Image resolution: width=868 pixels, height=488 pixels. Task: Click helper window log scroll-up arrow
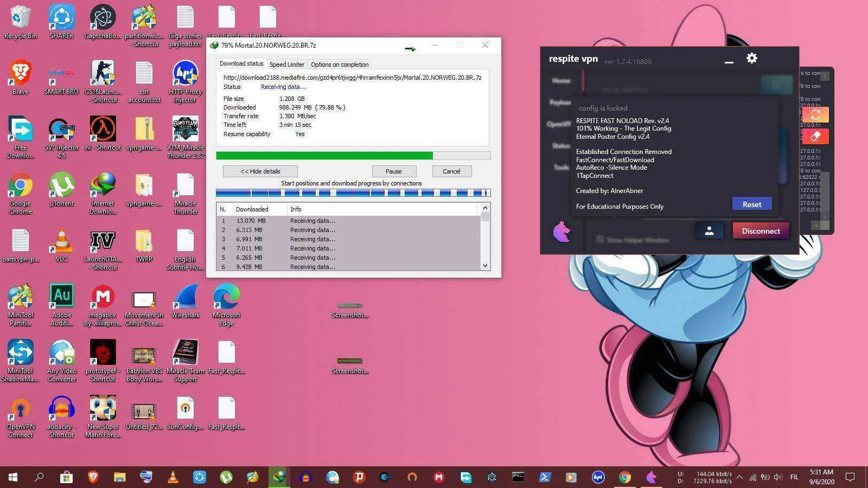(x=825, y=76)
